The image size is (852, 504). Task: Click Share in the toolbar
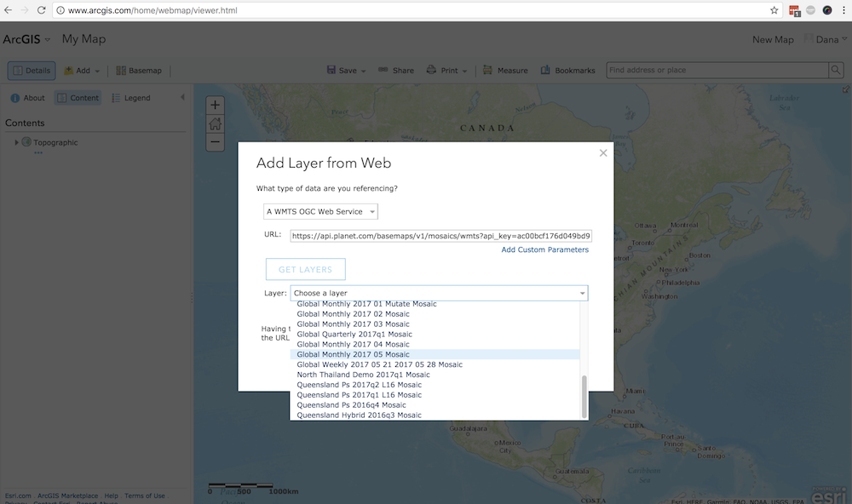pos(396,70)
